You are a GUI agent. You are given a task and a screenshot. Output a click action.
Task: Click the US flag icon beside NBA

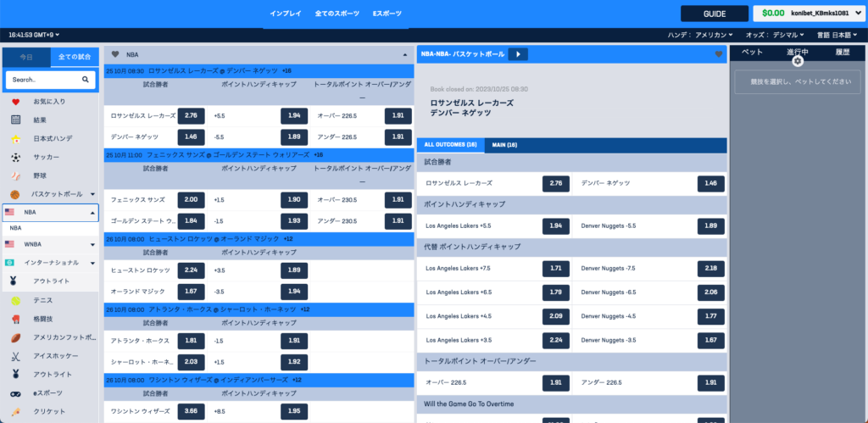9,212
